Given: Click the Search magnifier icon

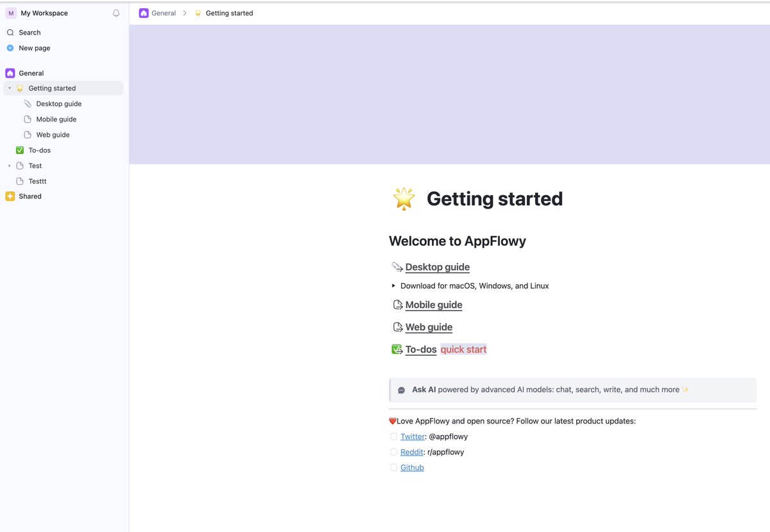Looking at the screenshot, I should 10,32.
